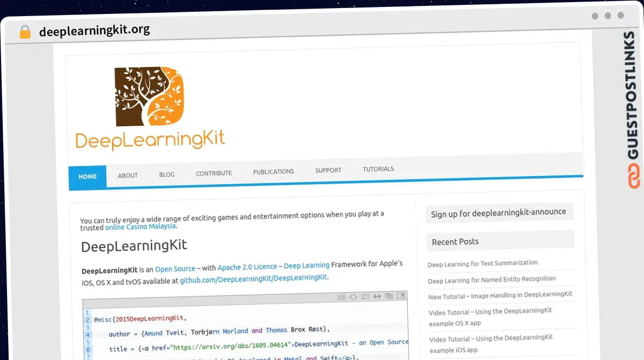Click the DeepLearningKit tree logo

[150, 96]
